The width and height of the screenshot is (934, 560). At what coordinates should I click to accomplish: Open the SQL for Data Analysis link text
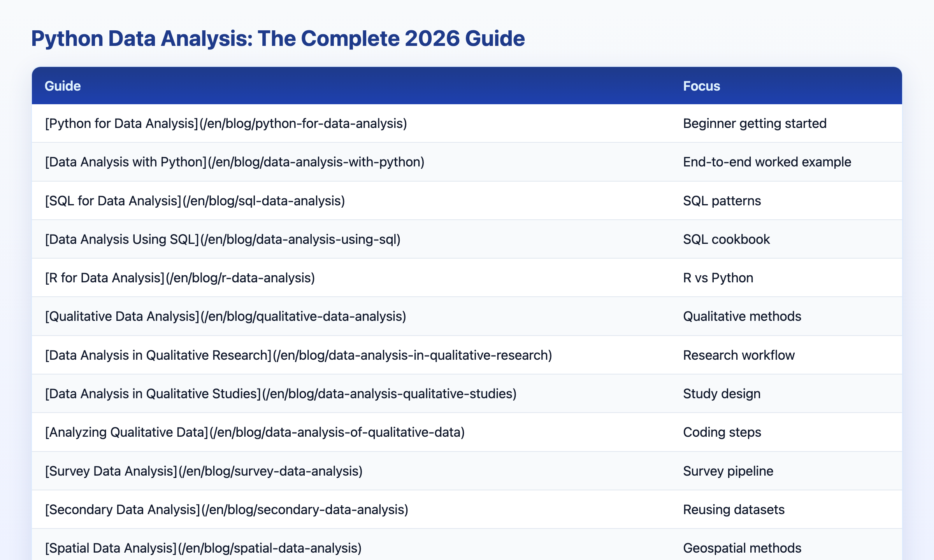point(195,201)
